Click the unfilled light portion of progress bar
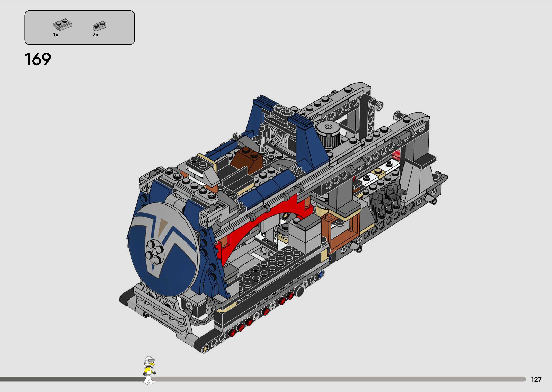Viewport: 552px width, 392px height. pyautogui.click(x=338, y=379)
